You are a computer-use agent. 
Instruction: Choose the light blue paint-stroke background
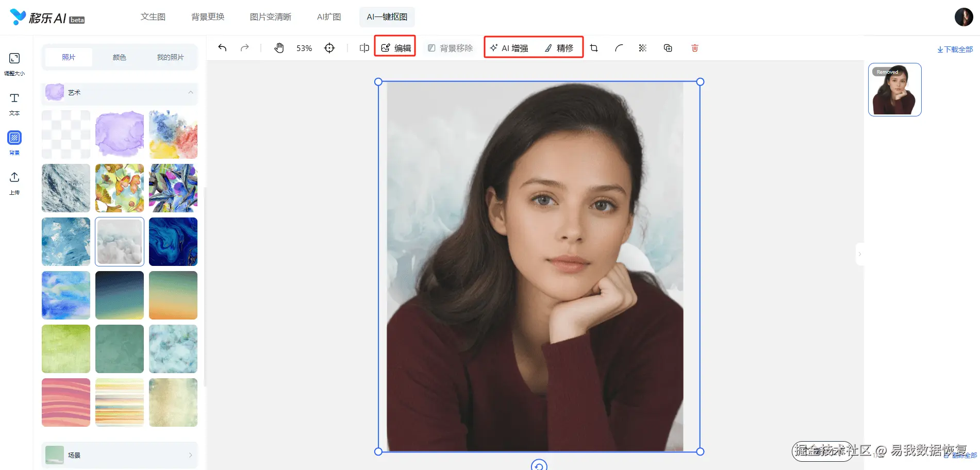coord(66,242)
